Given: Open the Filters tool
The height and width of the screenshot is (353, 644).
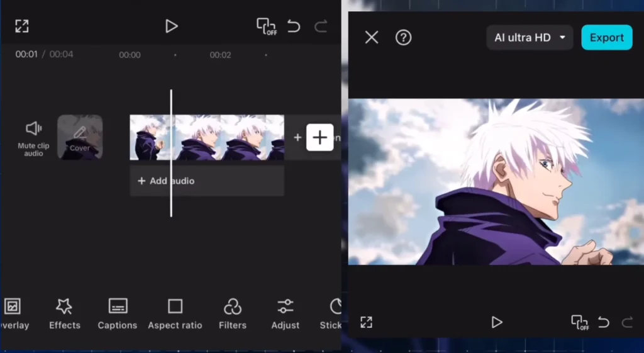Looking at the screenshot, I should 233,314.
